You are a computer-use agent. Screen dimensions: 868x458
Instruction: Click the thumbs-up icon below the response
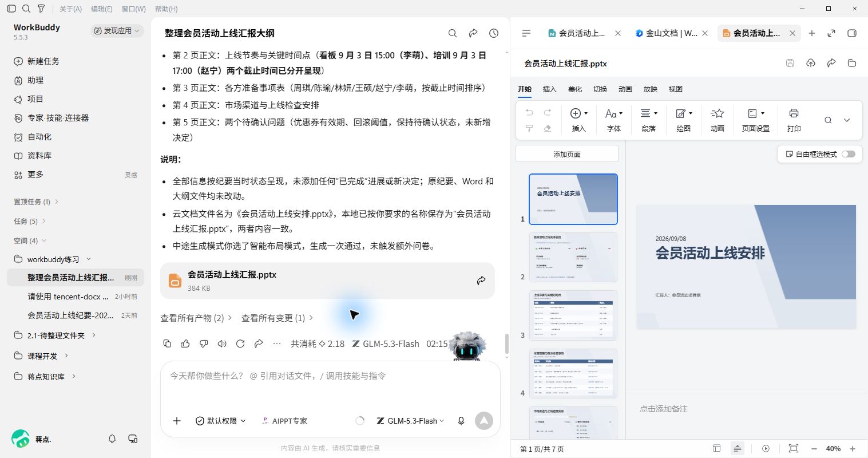185,343
